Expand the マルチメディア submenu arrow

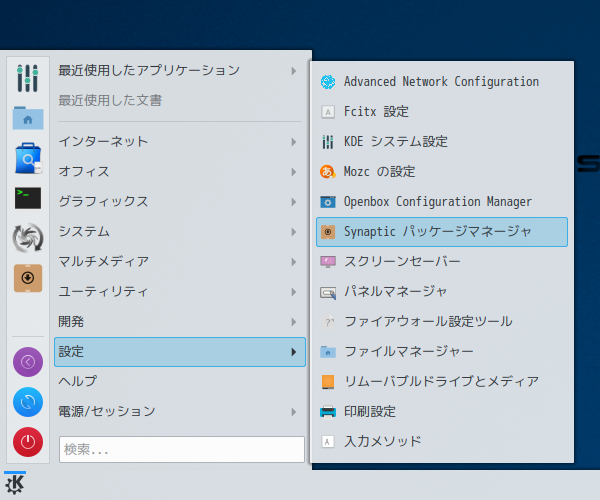coord(293,262)
